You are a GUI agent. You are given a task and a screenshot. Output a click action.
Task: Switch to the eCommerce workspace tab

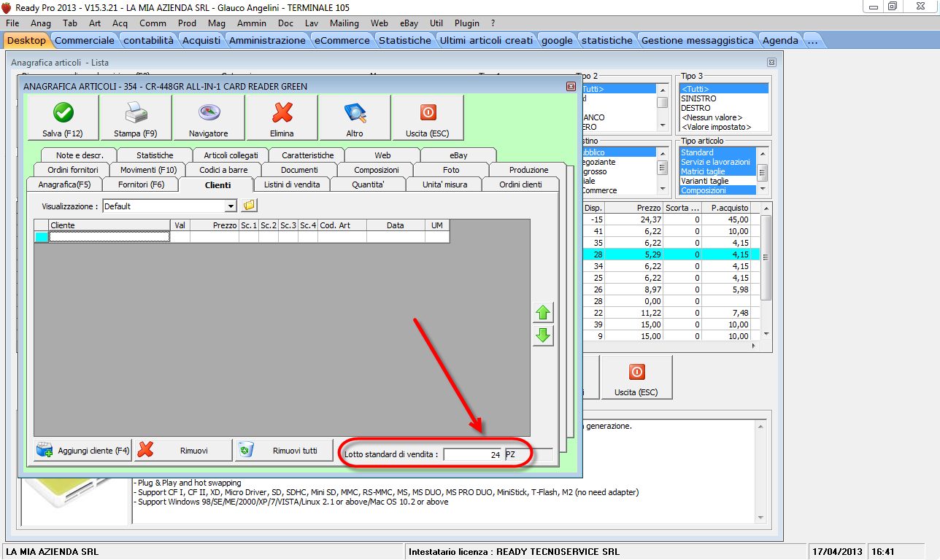(x=342, y=40)
